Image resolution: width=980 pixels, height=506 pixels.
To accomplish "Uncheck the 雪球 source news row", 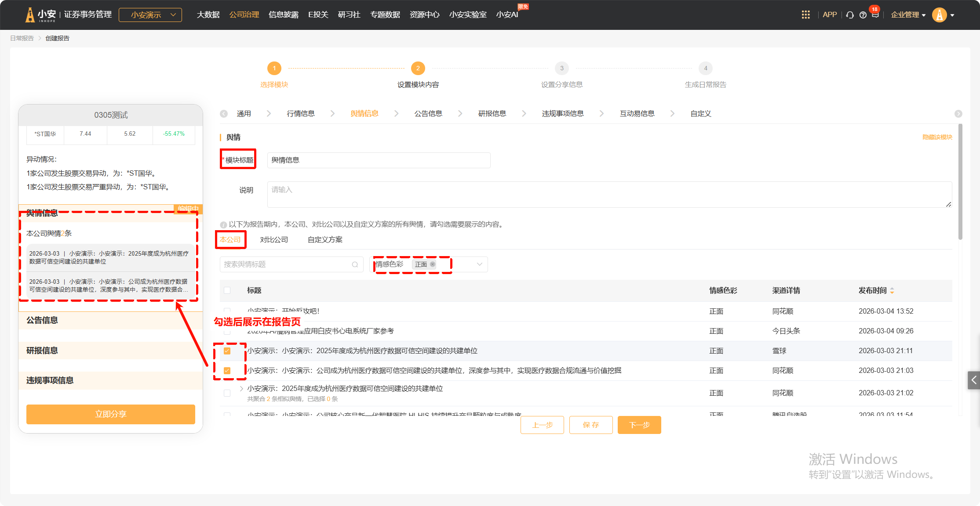I will click(x=227, y=351).
